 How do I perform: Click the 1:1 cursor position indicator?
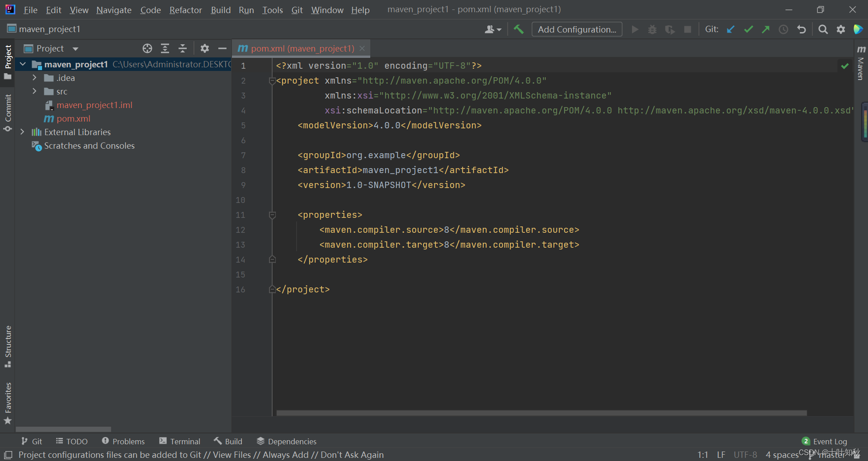pyautogui.click(x=703, y=455)
